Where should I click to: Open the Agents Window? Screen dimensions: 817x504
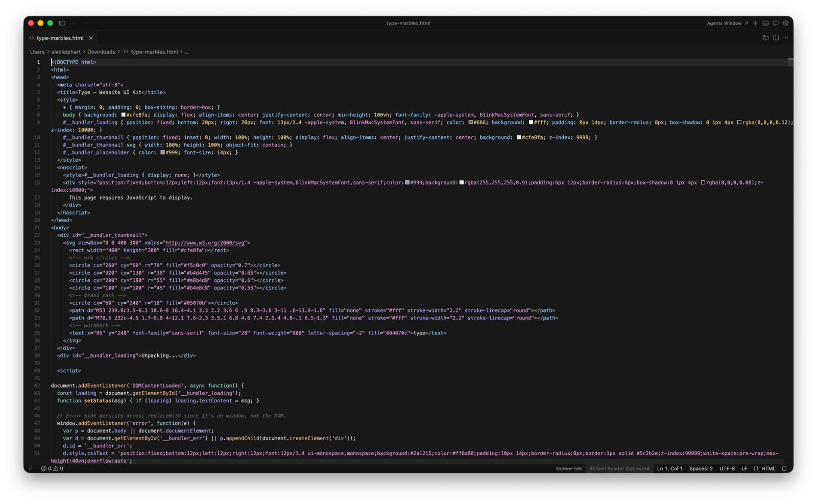click(727, 23)
